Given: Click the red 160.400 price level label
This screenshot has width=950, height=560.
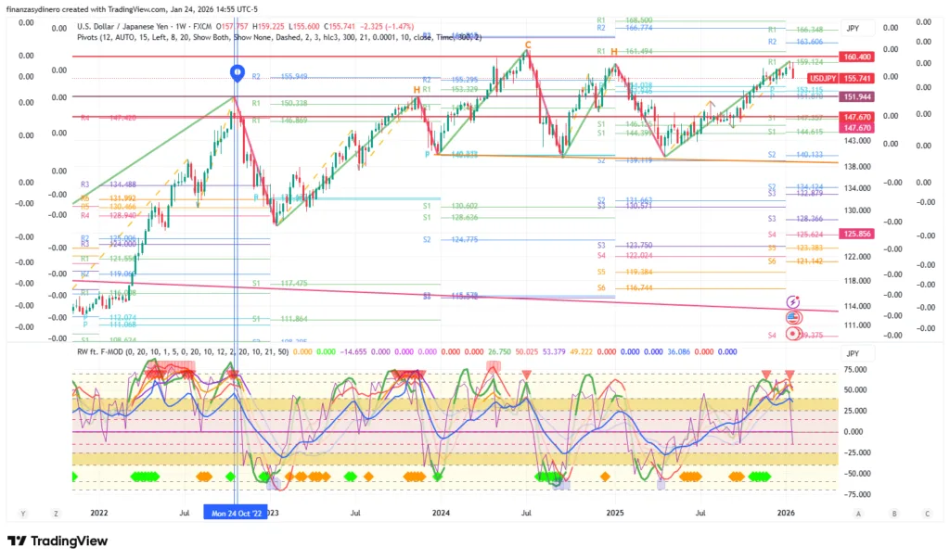Looking at the screenshot, I should (856, 57).
